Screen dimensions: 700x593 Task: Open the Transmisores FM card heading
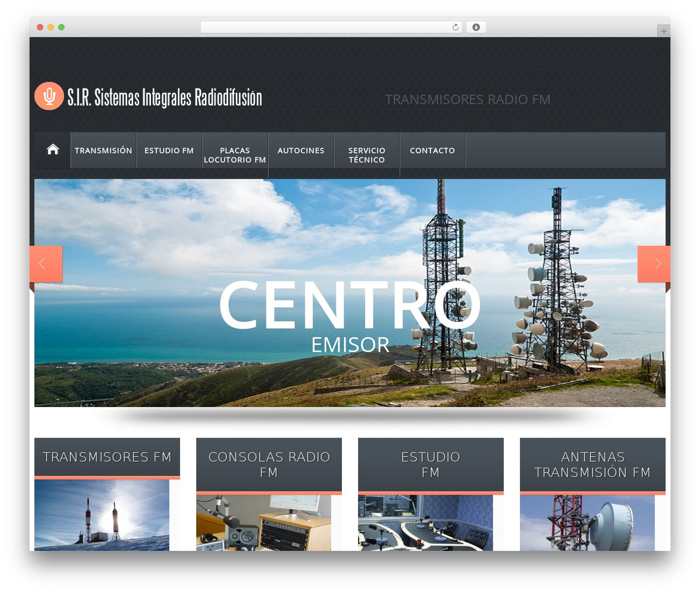click(x=107, y=457)
